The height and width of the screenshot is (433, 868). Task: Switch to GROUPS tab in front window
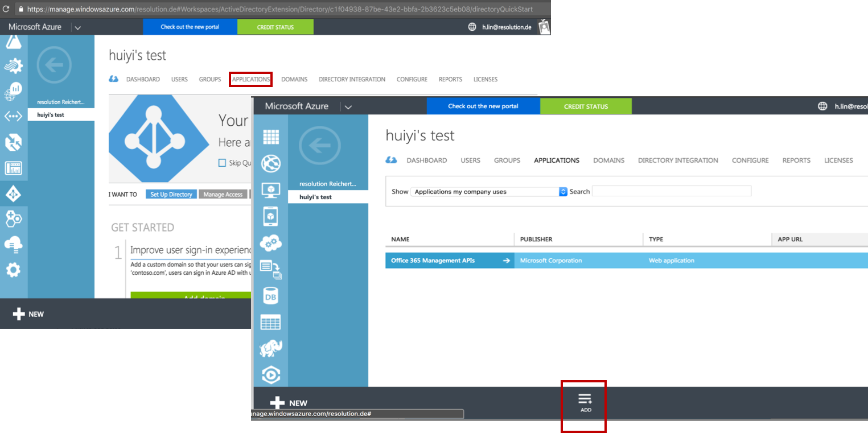click(x=507, y=160)
